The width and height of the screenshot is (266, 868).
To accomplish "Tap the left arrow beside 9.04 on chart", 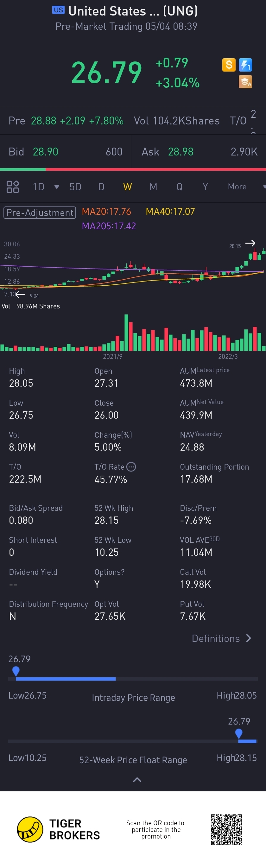I will coord(21,294).
